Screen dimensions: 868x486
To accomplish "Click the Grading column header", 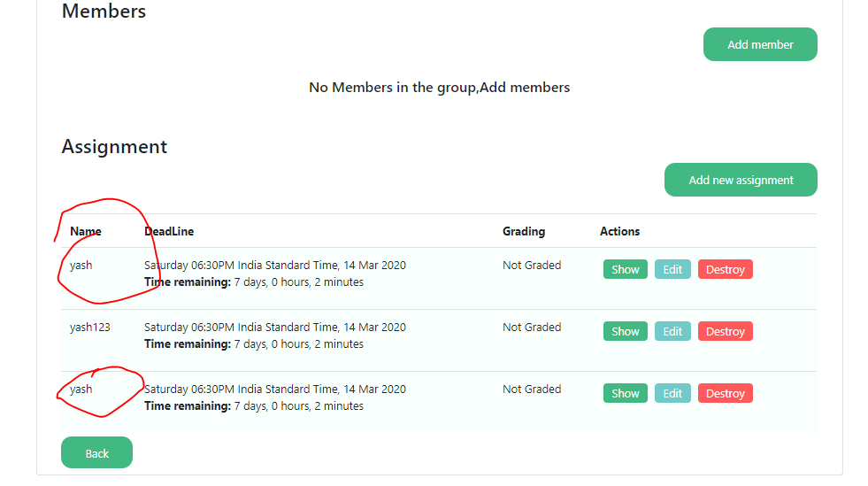I will (x=524, y=231).
